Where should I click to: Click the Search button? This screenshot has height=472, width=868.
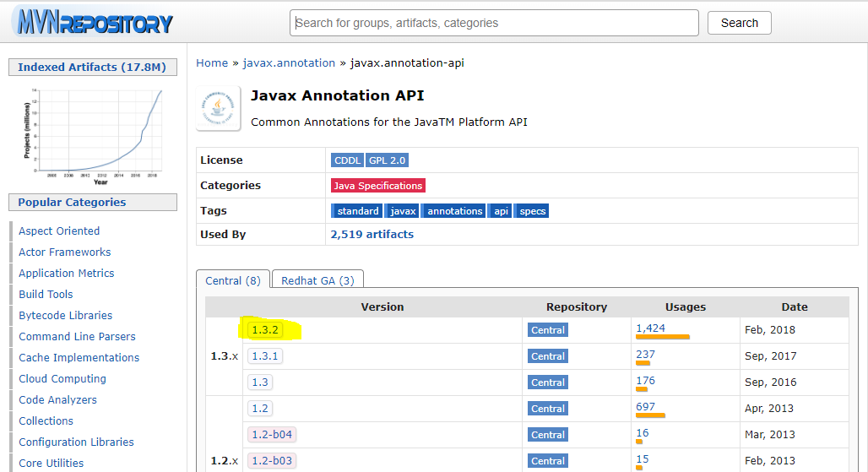pyautogui.click(x=739, y=23)
